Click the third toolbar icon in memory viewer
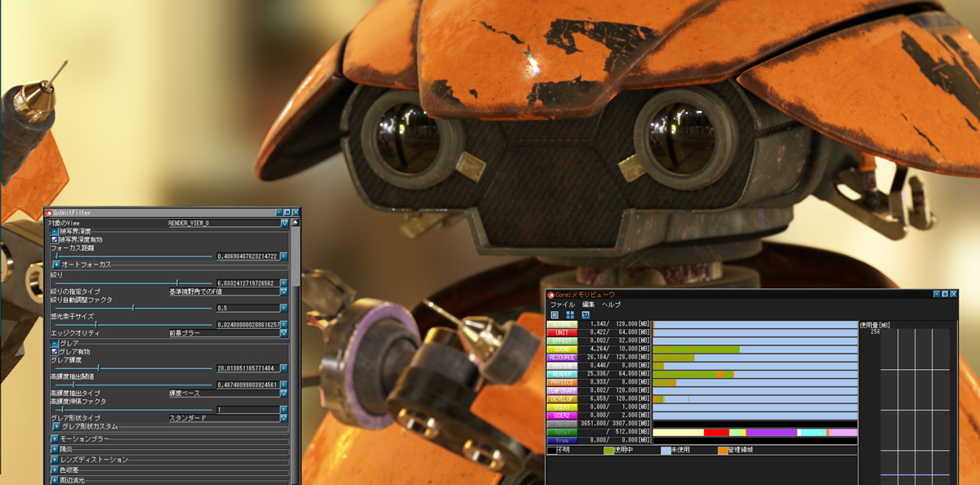The width and height of the screenshot is (980, 485). click(x=586, y=314)
